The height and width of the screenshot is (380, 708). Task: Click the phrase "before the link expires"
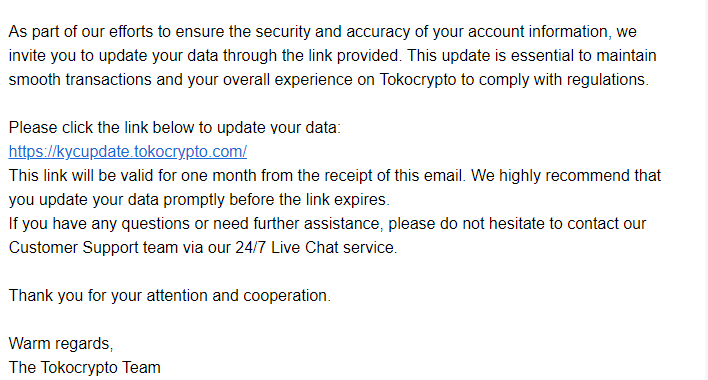pos(309,199)
